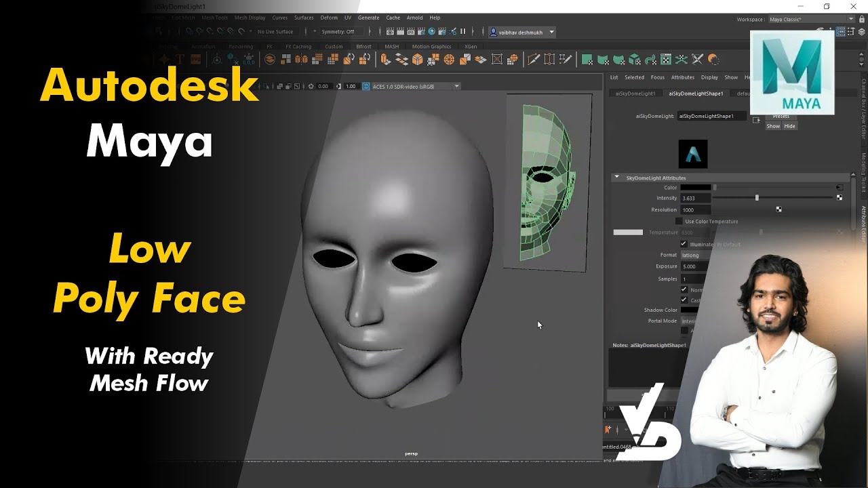
Task: Open the ACES 1.0 SDR-video view transform dropdown
Action: (x=416, y=86)
